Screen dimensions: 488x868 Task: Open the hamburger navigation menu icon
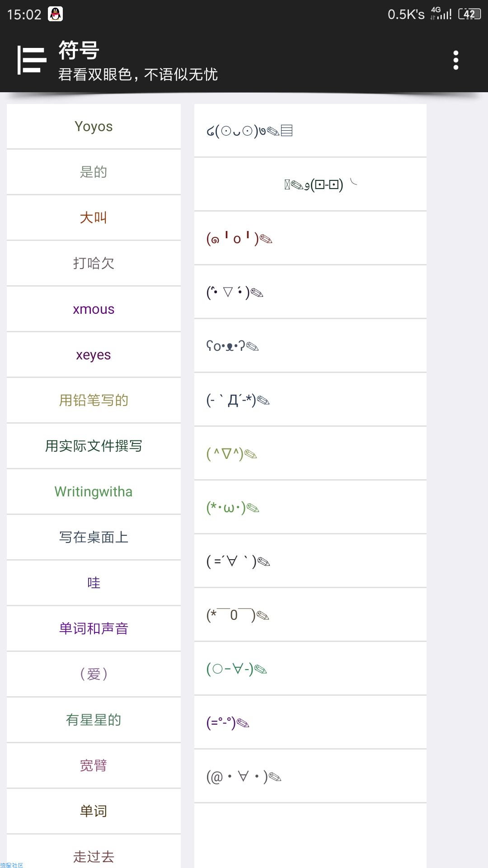(32, 60)
